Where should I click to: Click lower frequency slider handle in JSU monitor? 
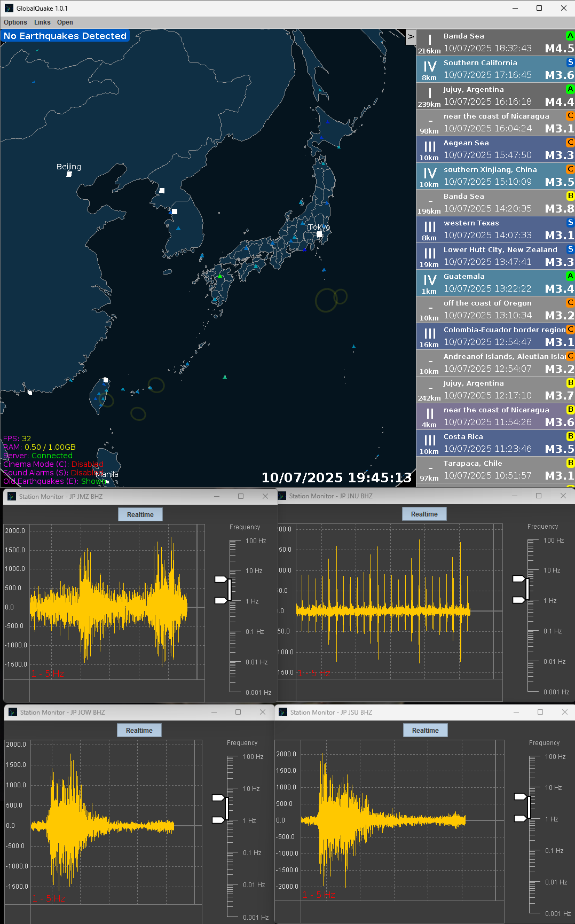[x=521, y=818]
